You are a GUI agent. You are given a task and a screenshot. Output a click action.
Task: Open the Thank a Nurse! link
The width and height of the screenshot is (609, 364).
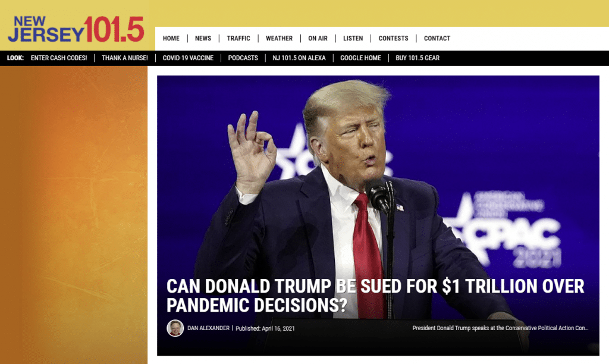pyautogui.click(x=125, y=58)
